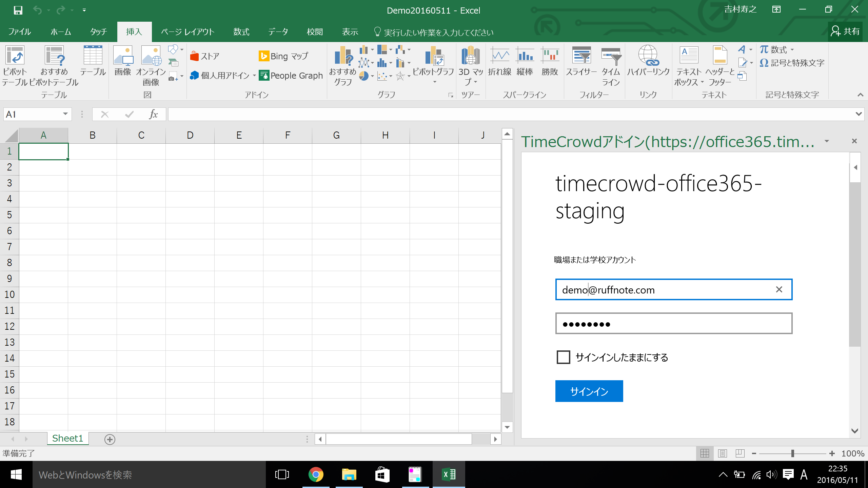
Task: Open File Explorer from the taskbar
Action: (x=349, y=474)
